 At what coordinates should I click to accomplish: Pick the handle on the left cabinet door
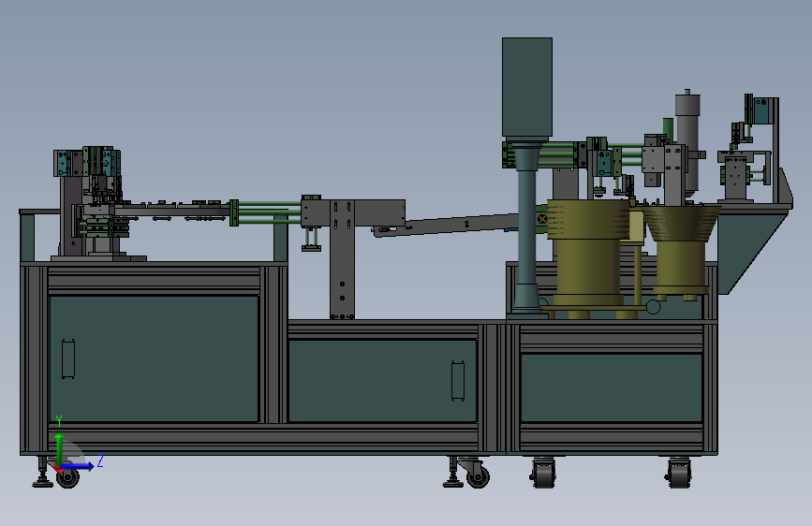(68, 358)
